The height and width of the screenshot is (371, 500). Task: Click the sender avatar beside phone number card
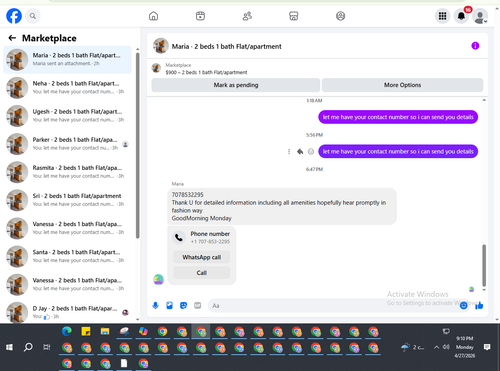pyautogui.click(x=158, y=279)
